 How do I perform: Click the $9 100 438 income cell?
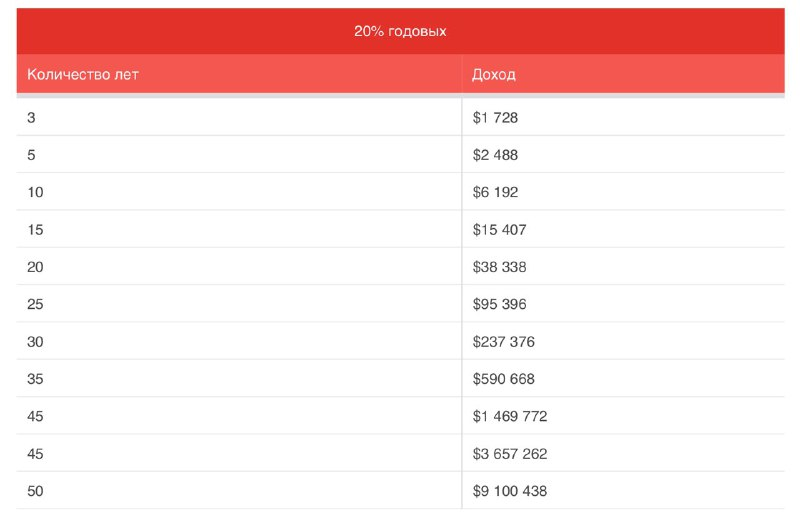510,491
